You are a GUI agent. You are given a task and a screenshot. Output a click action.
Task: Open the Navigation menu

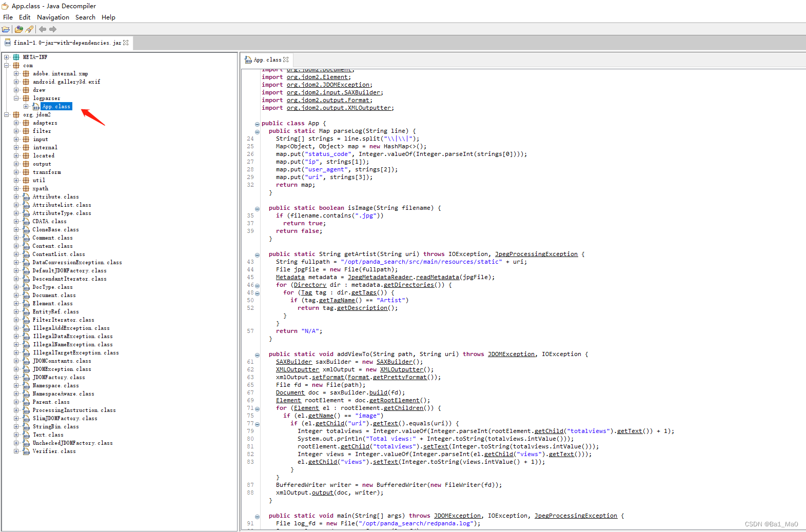53,17
